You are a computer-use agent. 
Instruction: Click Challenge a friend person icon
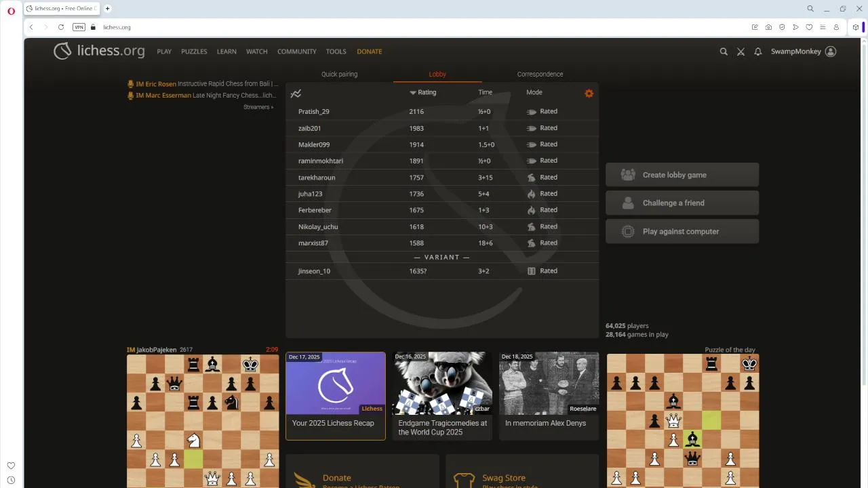(628, 203)
